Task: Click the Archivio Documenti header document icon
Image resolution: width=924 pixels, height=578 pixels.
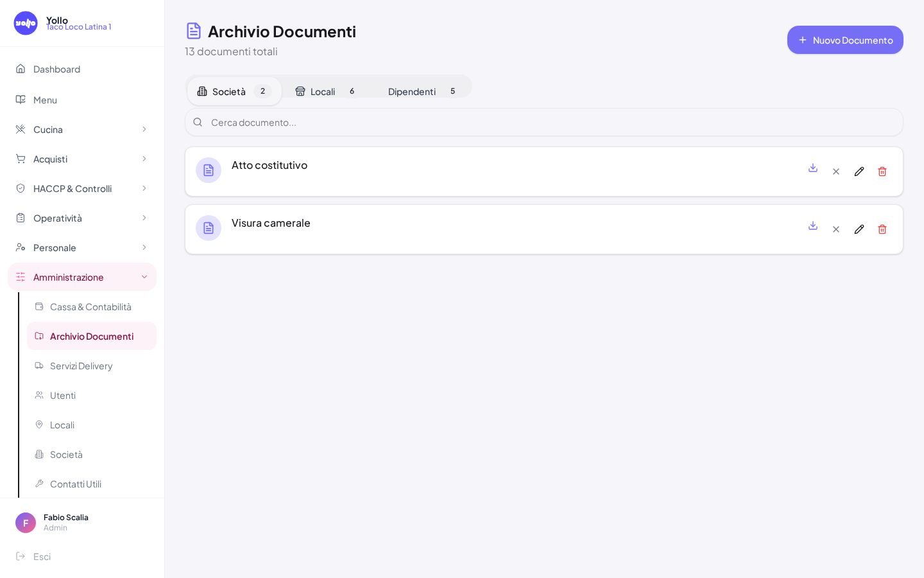Action: pos(194,31)
